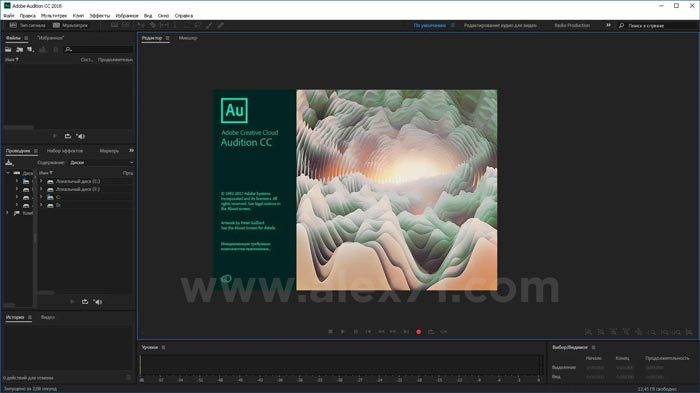Screen dimensions: 700x393
Task: Open the Содержимое: Диски dropdown
Action: (x=101, y=163)
